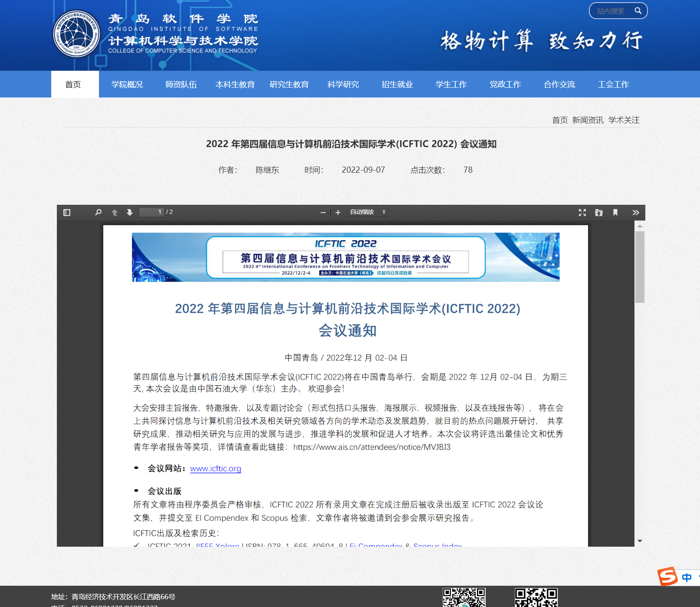Open the 招生就业 menu
The height and width of the screenshot is (607, 700).
tap(397, 84)
